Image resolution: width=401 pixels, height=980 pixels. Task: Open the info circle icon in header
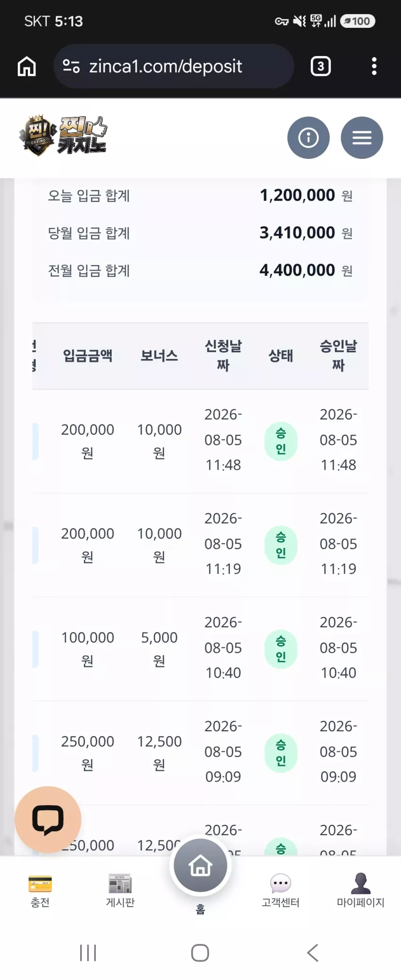308,138
